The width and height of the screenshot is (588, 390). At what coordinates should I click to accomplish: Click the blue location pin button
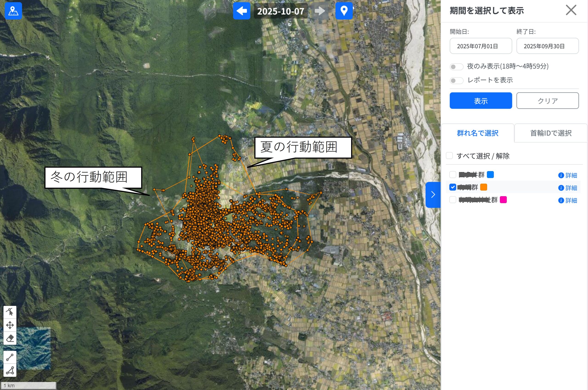(344, 11)
